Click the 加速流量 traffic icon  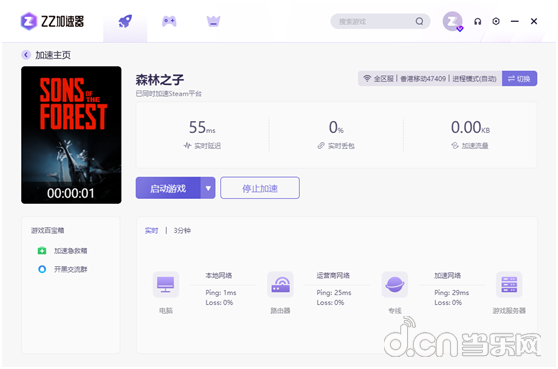(455, 146)
